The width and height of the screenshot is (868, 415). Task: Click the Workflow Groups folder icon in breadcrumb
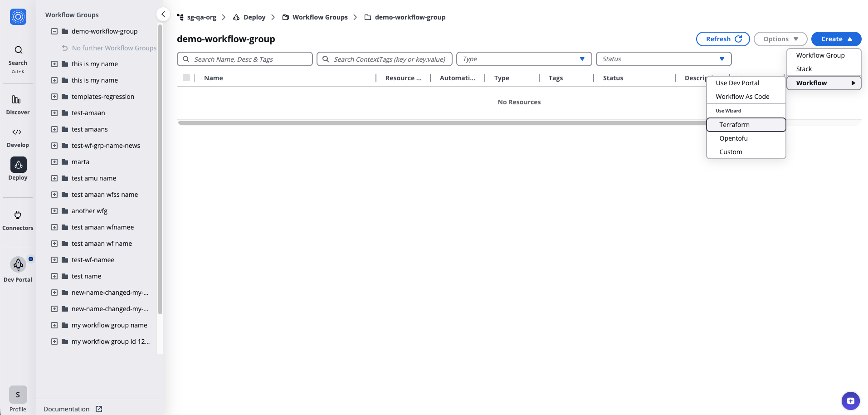click(285, 17)
